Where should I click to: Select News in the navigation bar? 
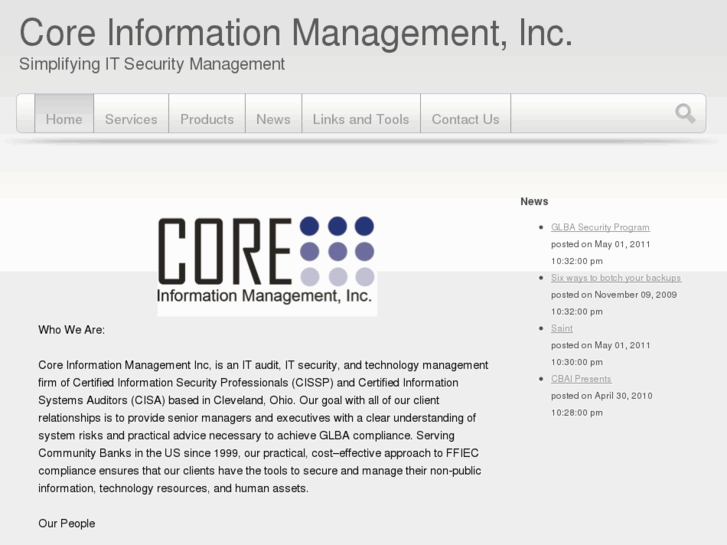click(x=274, y=114)
